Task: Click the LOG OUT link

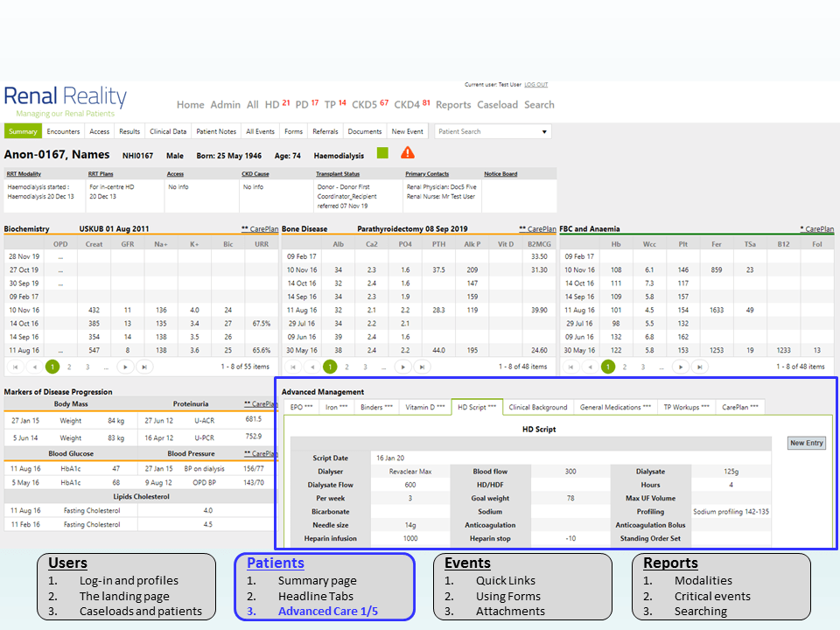Action: point(535,85)
